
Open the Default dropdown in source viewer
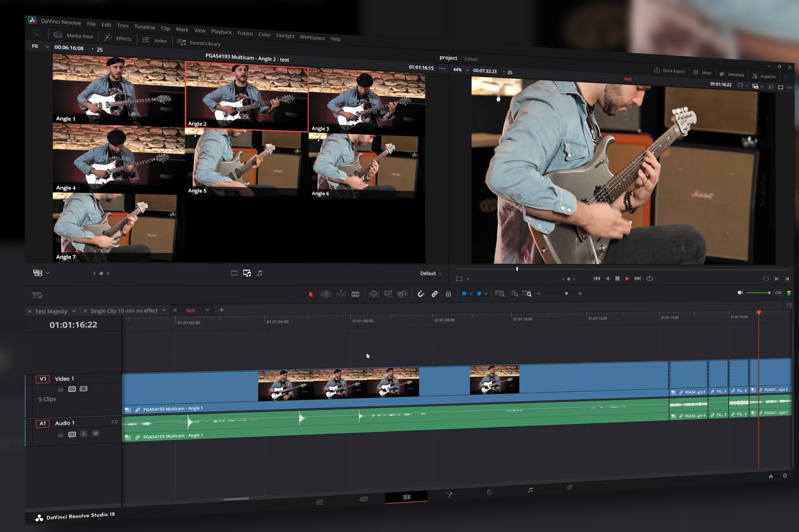431,274
